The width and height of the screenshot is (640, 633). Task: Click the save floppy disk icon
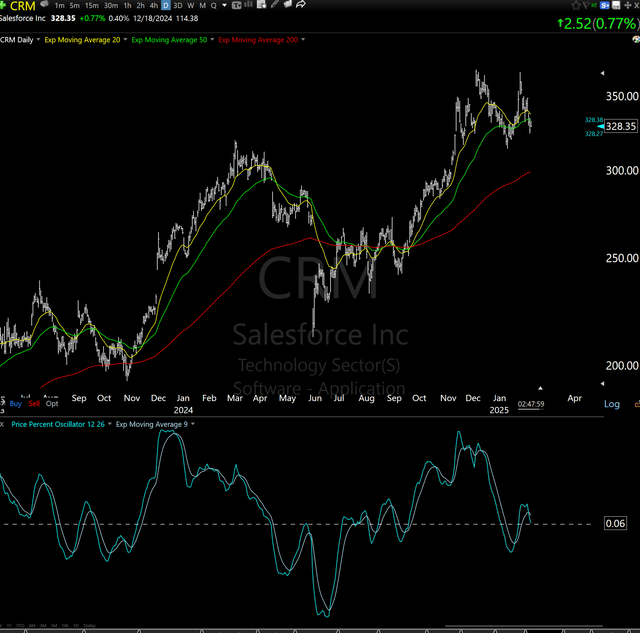point(616,5)
